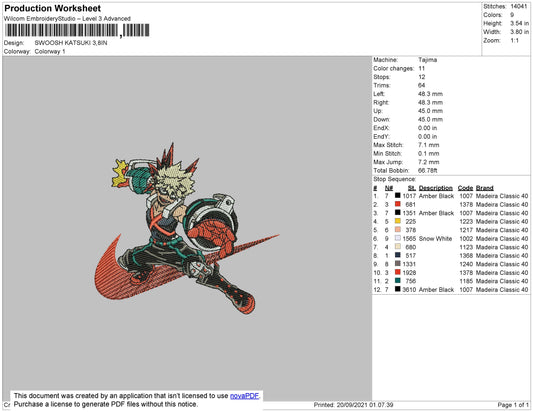
Task: Click the Brand column header
Action: (484, 188)
